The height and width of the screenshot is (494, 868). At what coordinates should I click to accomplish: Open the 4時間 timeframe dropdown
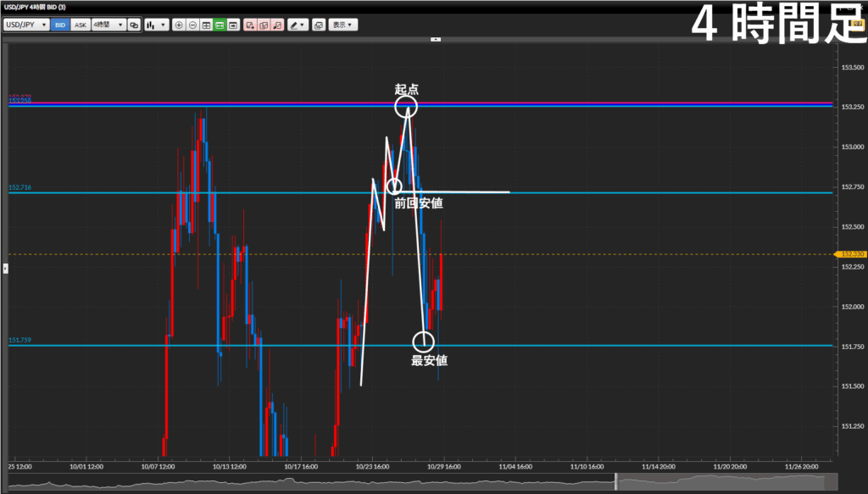pyautogui.click(x=108, y=25)
